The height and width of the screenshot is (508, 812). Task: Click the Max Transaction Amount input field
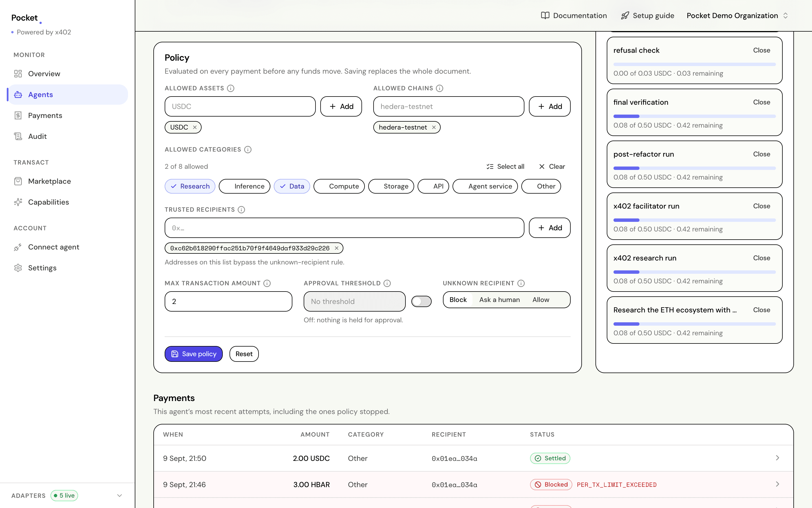click(x=228, y=301)
